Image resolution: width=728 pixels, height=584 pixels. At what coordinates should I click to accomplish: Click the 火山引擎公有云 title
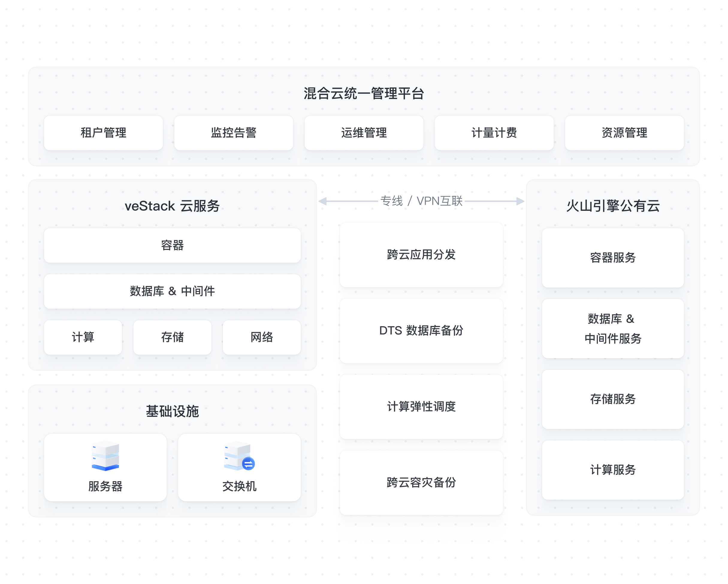[x=613, y=205]
